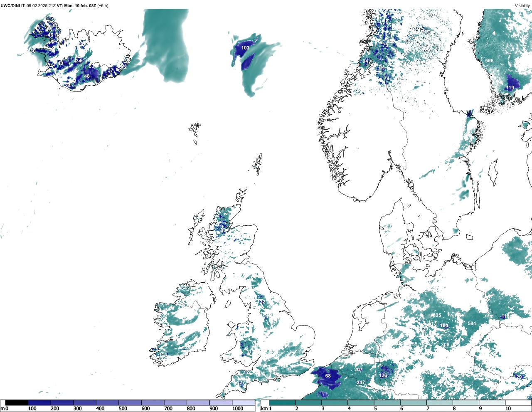Click the 500 tick label on metre scale
Screen dimensions: 532x412
[123, 409]
